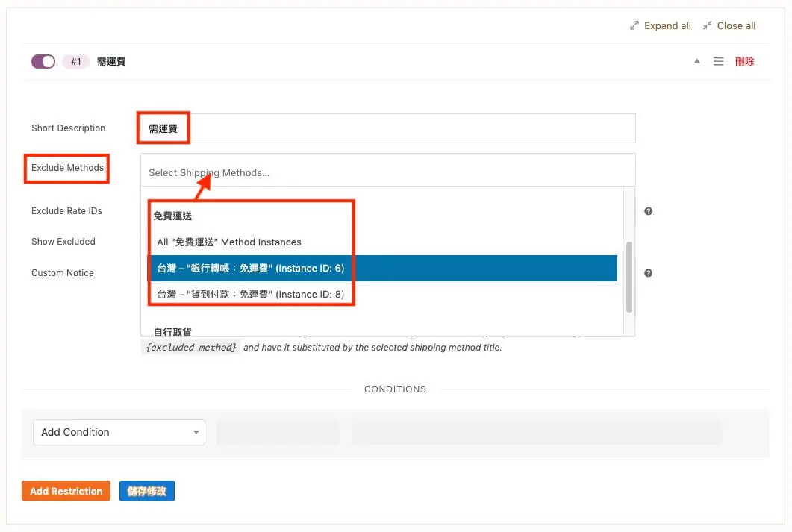
Task: Open the help icon beside Exclude Rate IDs
Action: 649,211
